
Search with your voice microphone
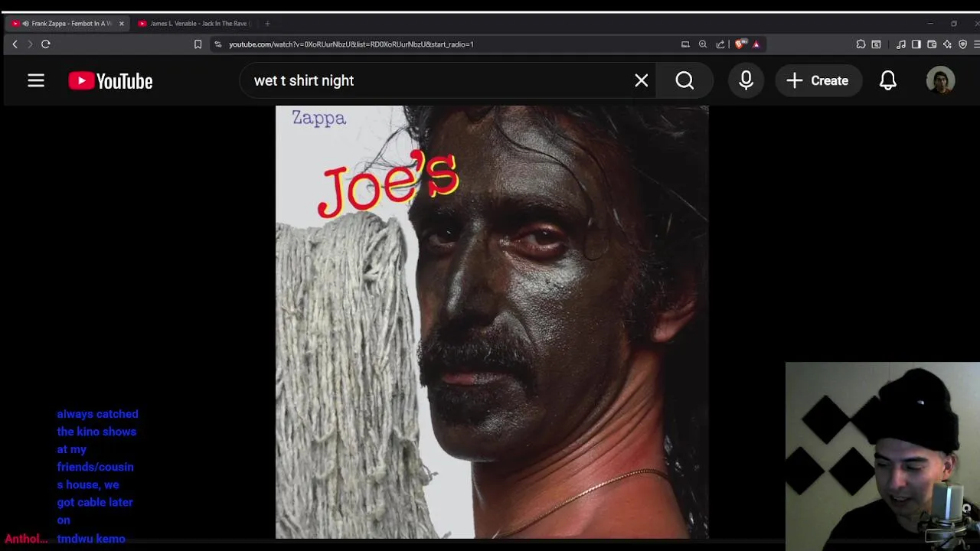(x=746, y=80)
